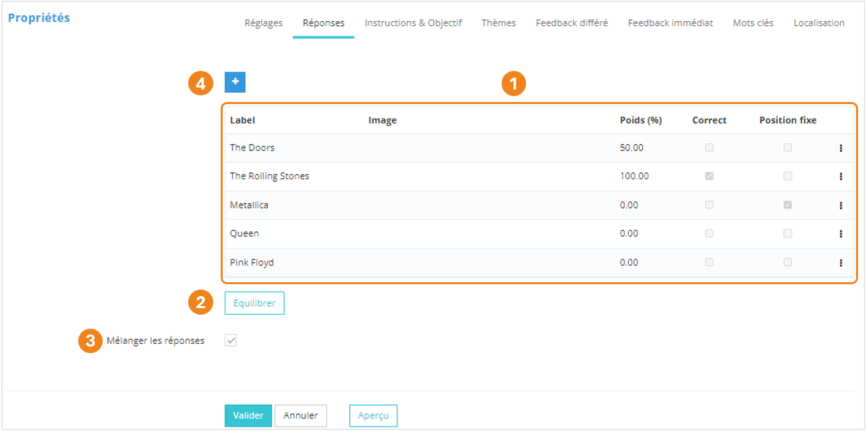Select the Queen label cell
Viewport: 868px width, 432px height.
pyautogui.click(x=244, y=234)
